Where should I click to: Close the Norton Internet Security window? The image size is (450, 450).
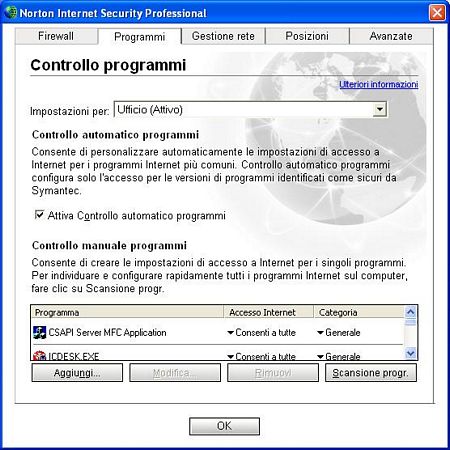tap(437, 13)
